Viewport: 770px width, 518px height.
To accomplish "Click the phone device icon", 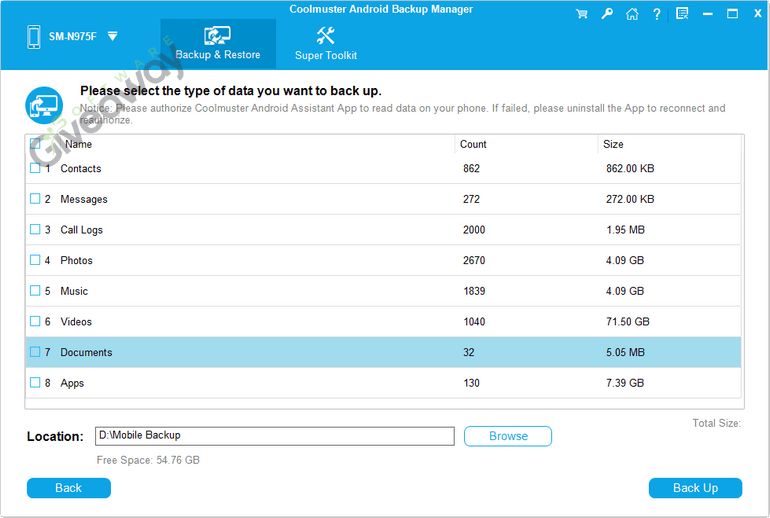I will (x=34, y=37).
